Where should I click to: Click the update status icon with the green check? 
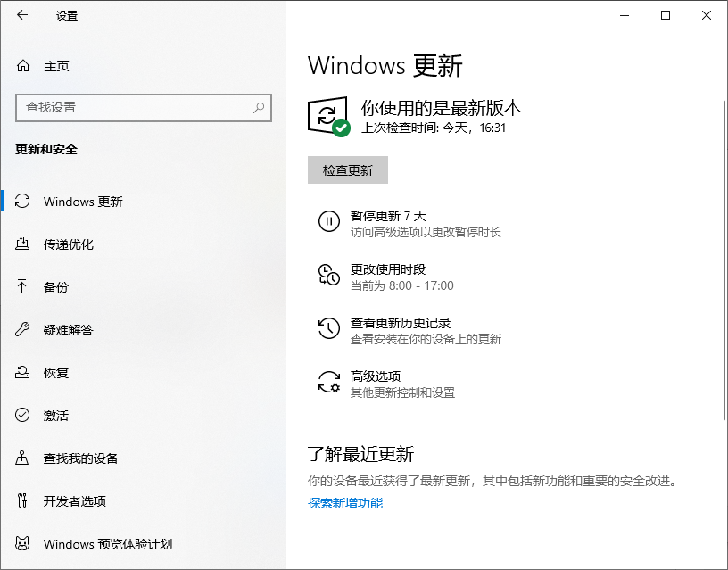tap(328, 117)
